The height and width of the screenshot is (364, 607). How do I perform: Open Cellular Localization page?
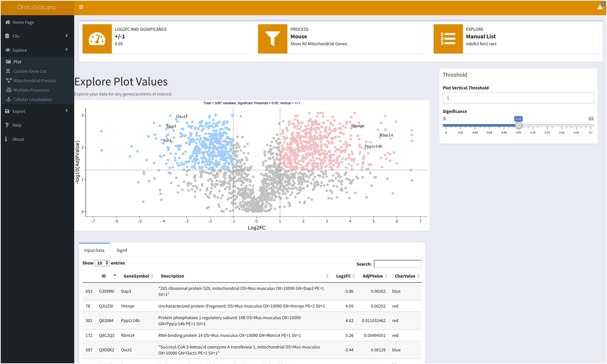click(33, 99)
